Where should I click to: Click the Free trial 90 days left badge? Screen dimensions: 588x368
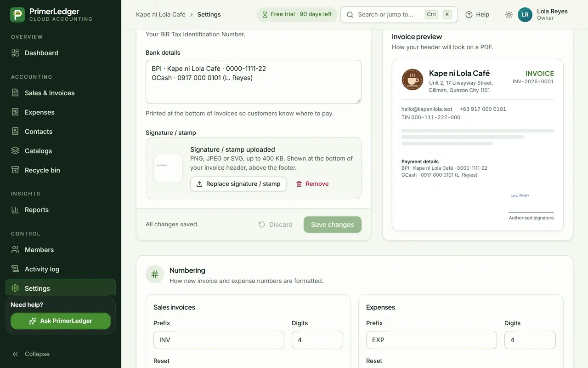(x=297, y=15)
